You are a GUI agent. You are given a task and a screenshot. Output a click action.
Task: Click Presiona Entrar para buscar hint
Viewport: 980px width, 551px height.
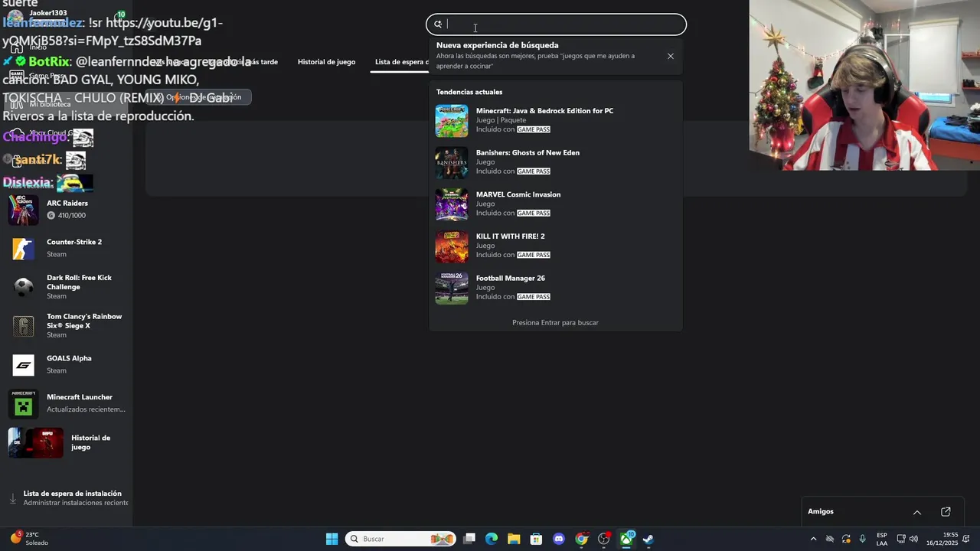(555, 323)
